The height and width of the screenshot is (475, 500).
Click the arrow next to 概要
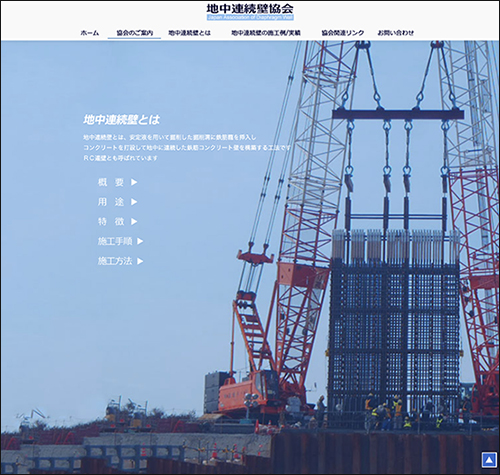134,182
